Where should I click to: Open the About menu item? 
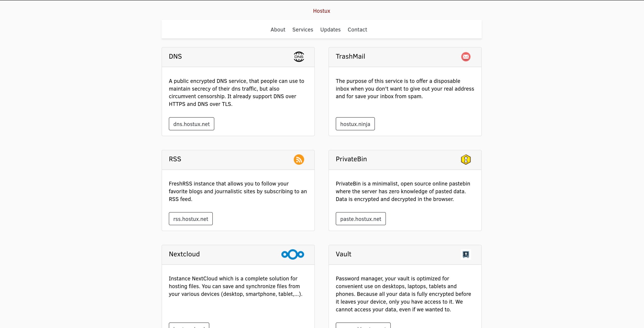click(278, 30)
